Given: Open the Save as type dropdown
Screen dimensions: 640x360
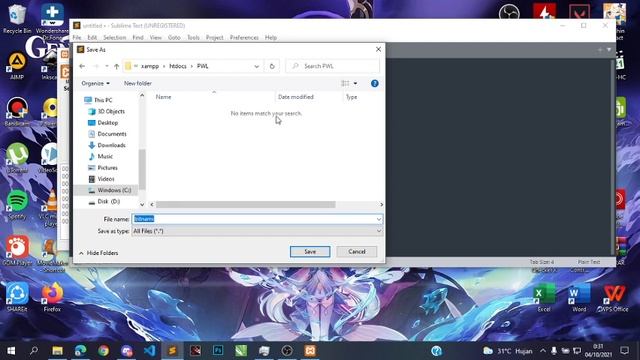Looking at the screenshot, I should [257, 231].
